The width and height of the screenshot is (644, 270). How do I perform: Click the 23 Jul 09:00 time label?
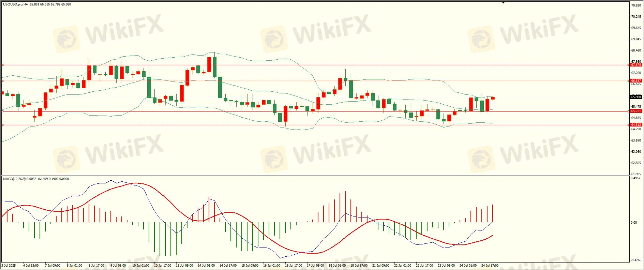[446, 266]
